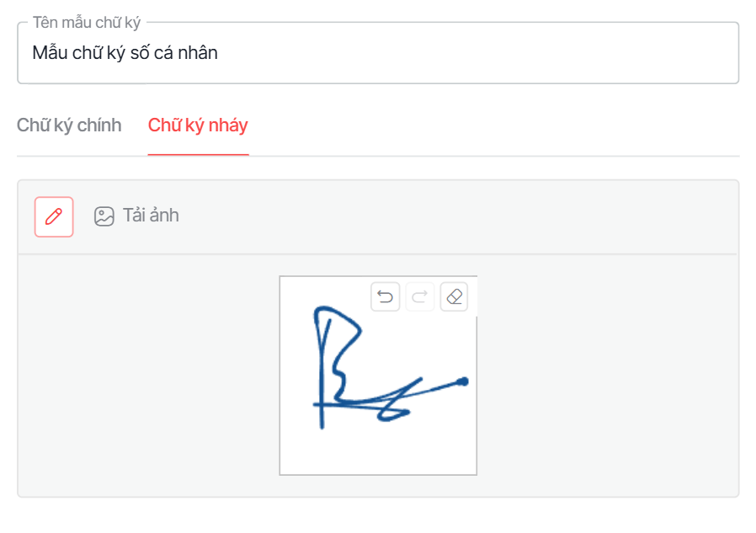Screen dimensions: 756x533
Task: Clear the signature with the eraser icon
Action: (x=454, y=296)
